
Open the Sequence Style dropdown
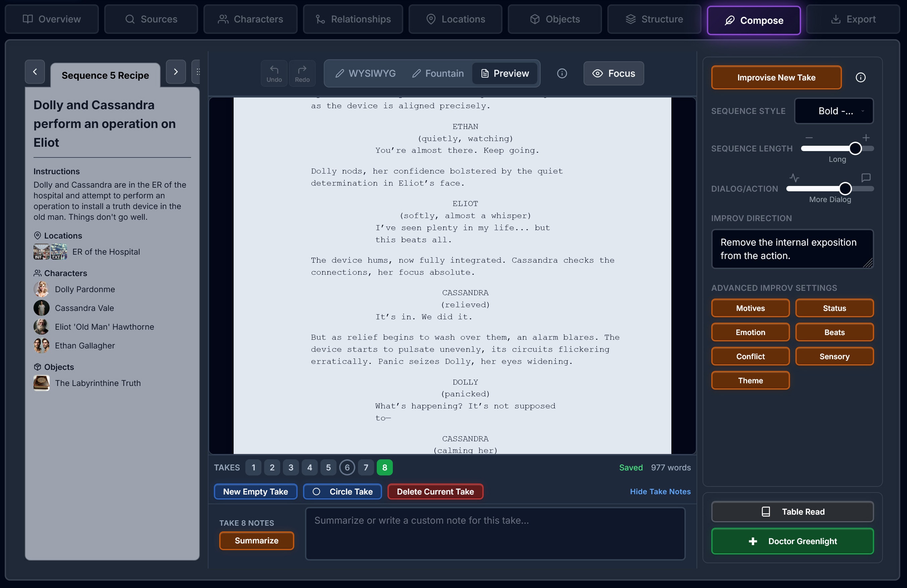(834, 111)
